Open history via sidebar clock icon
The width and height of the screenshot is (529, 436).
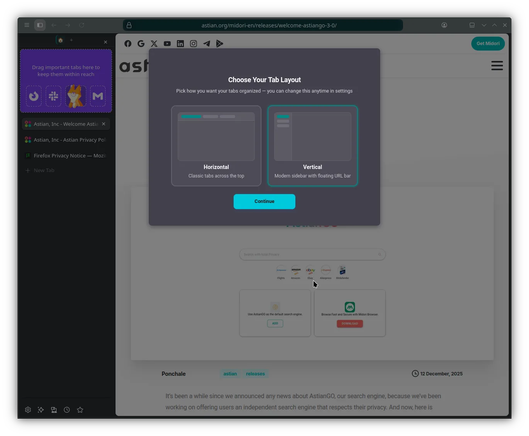(x=67, y=410)
